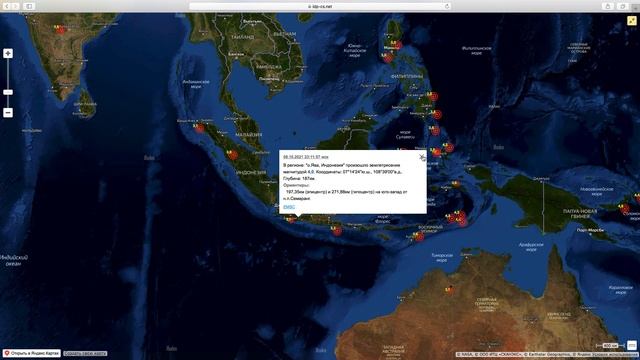
Task: Click the Safari back arrow
Action: pyautogui.click(x=7, y=6)
